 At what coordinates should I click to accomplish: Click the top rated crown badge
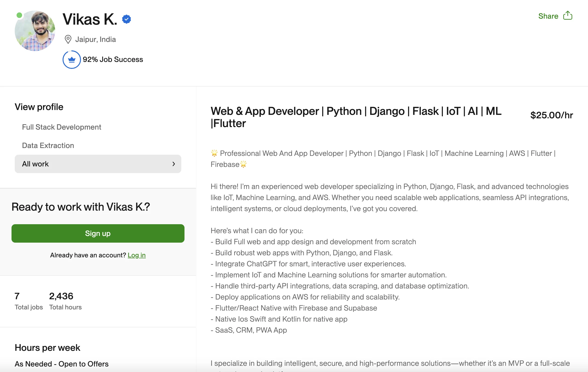tap(72, 59)
